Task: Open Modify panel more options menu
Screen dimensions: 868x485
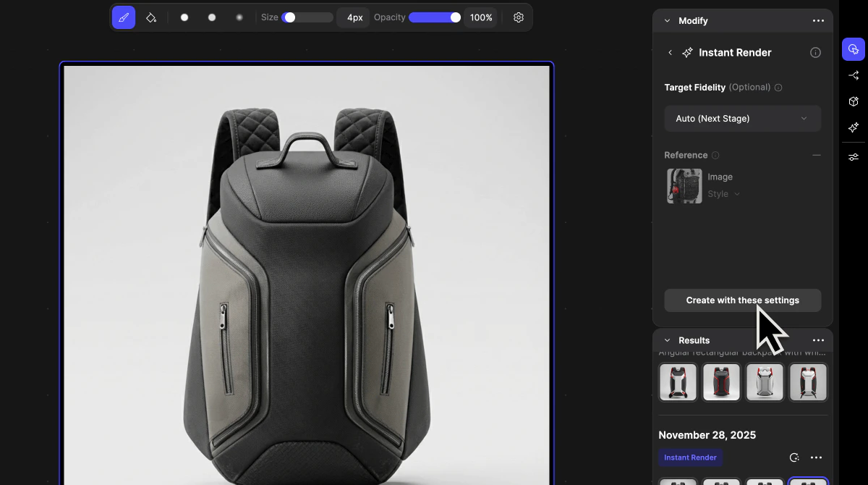Action: point(818,21)
